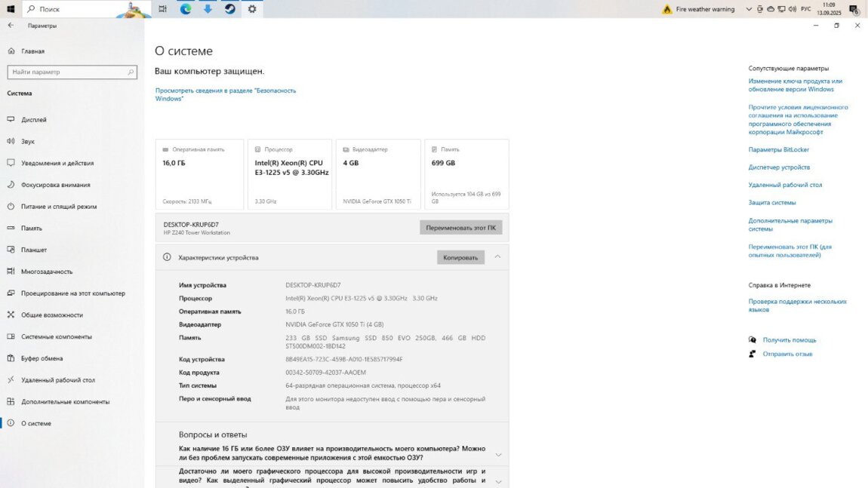Screen dimensions: 868x488
Task: Select Буфер обмена in the sidebar
Action: (42, 358)
